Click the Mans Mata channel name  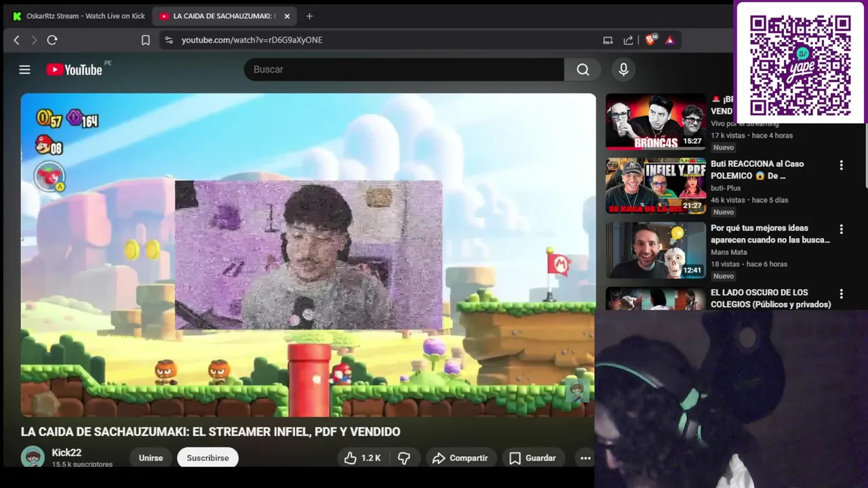pyautogui.click(x=729, y=252)
